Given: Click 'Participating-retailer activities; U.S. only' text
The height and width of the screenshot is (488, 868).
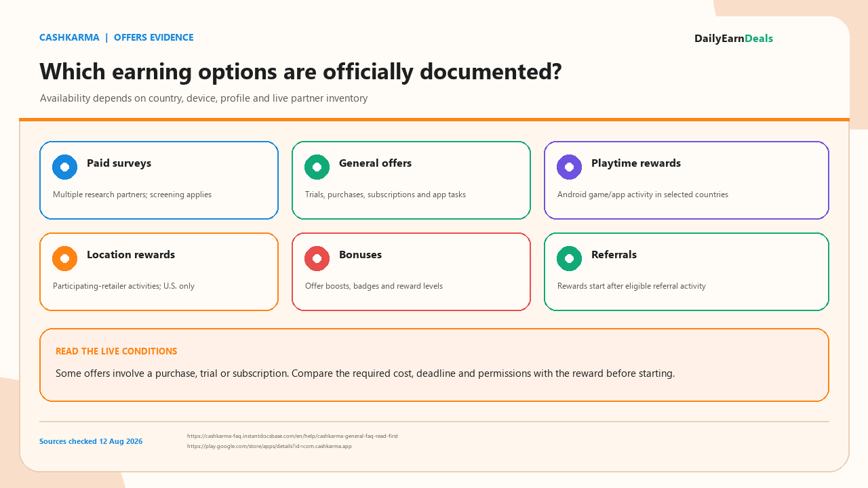Looking at the screenshot, I should 123,286.
